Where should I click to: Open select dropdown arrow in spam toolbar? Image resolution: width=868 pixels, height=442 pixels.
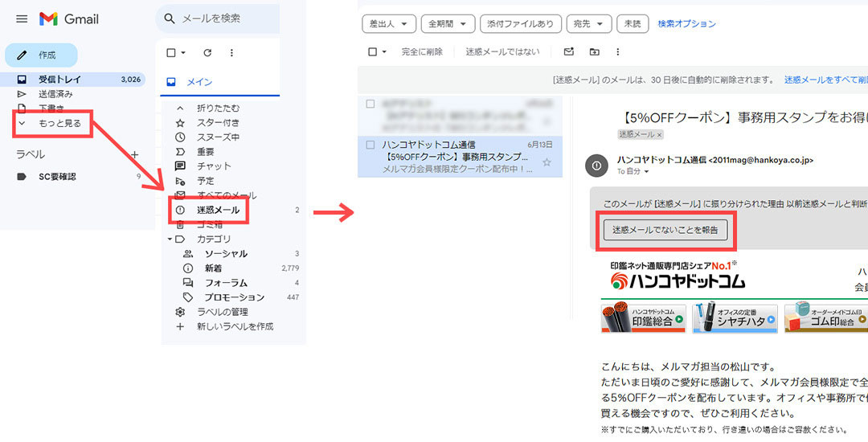[x=384, y=51]
